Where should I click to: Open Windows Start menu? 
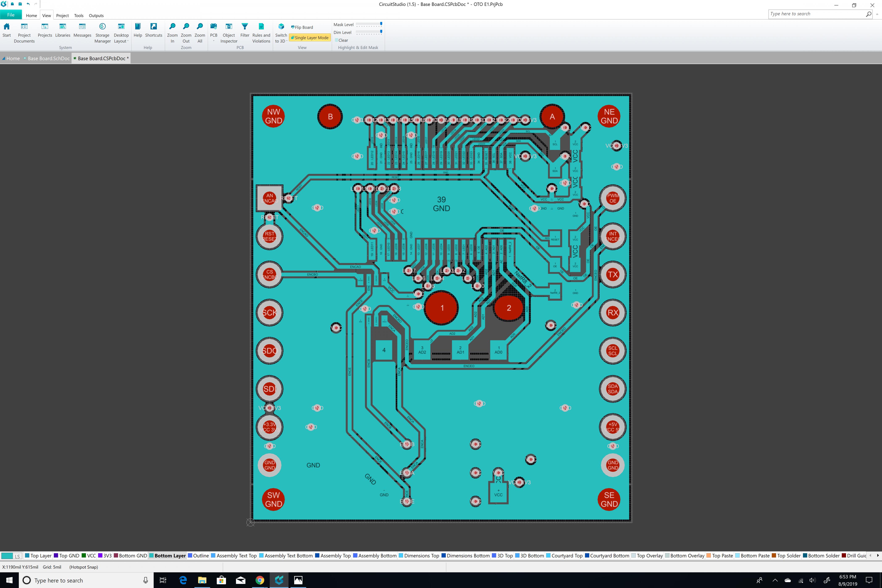(9, 580)
